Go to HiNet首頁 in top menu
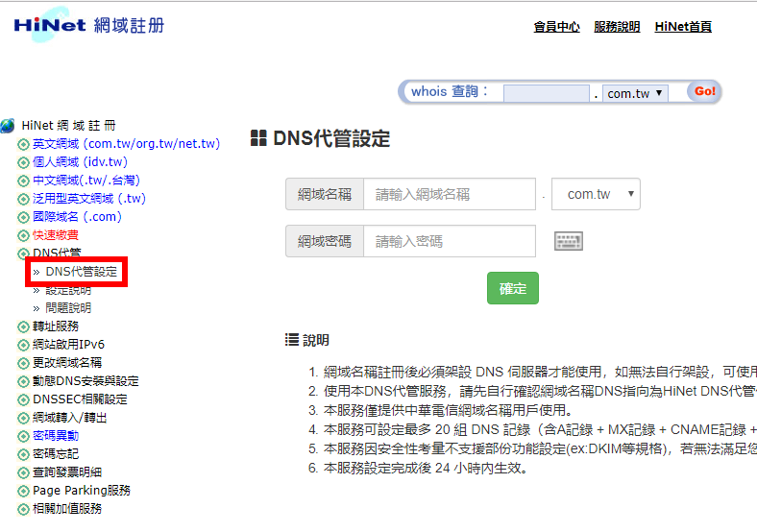 tap(683, 27)
